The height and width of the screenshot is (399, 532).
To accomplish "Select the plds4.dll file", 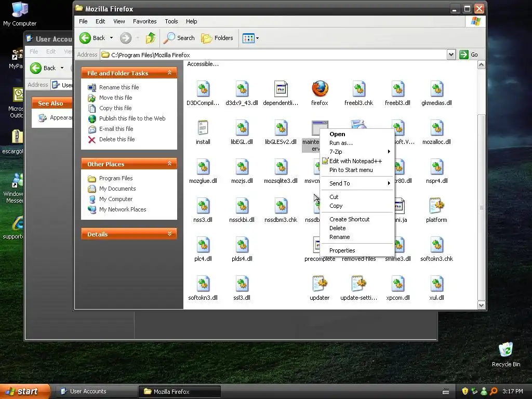I will point(242,249).
